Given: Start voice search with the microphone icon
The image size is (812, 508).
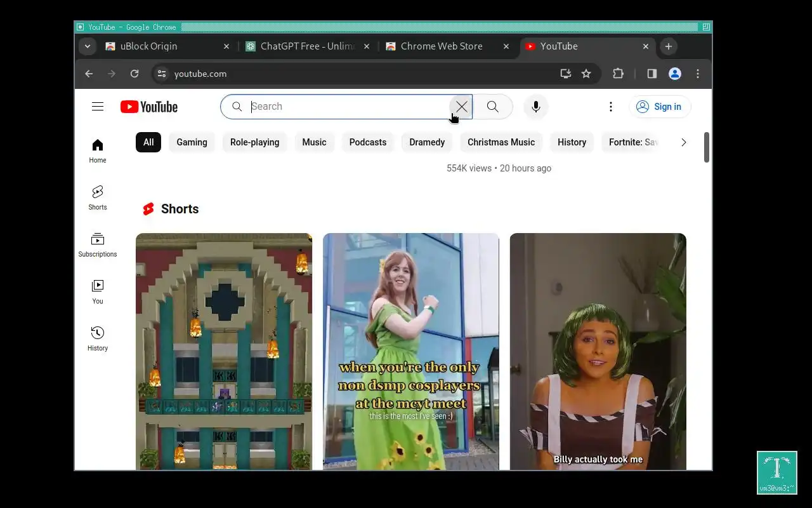Looking at the screenshot, I should (536, 107).
